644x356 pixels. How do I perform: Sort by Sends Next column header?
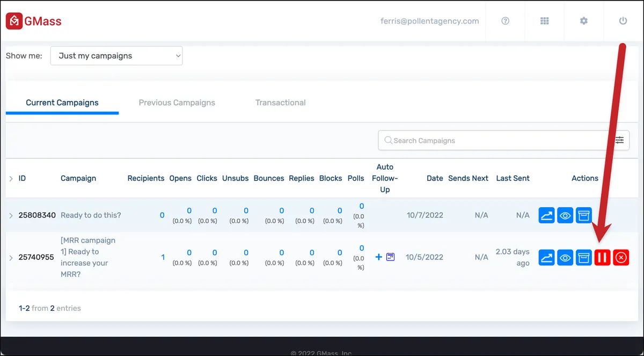pyautogui.click(x=469, y=178)
